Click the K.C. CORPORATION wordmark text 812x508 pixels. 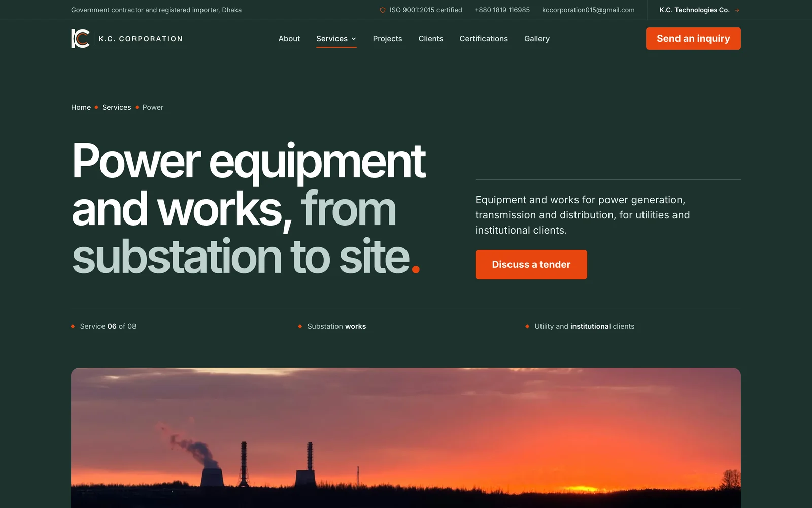pos(141,39)
